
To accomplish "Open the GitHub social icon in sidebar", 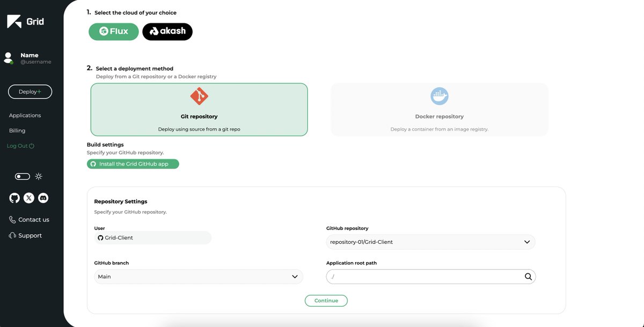I will pyautogui.click(x=14, y=198).
